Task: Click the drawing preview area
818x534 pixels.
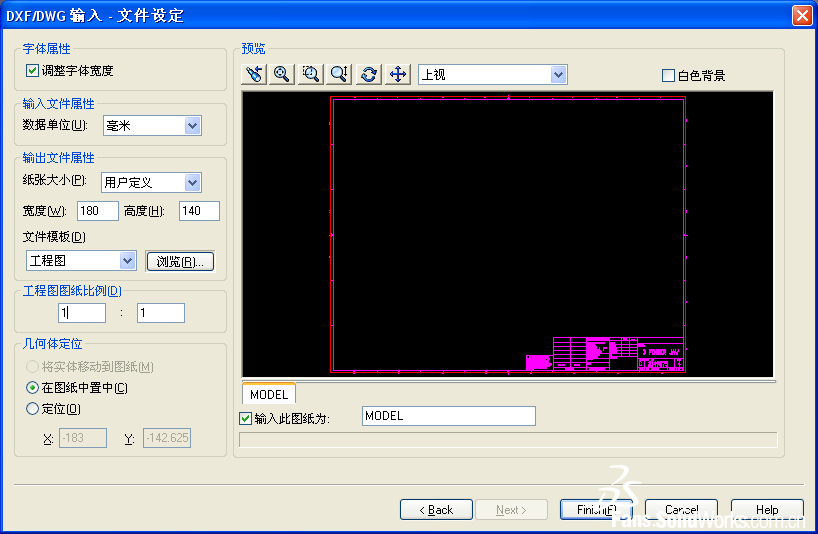Action: point(508,234)
